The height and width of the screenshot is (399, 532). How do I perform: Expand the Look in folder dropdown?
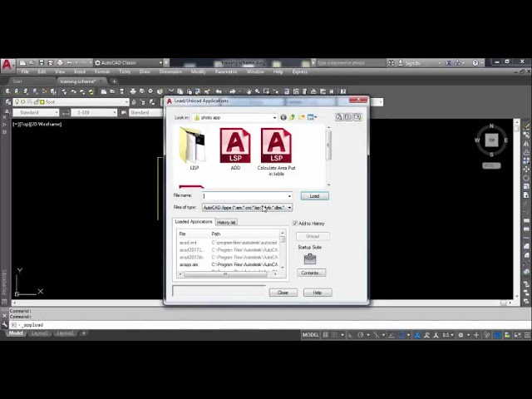(x=274, y=117)
